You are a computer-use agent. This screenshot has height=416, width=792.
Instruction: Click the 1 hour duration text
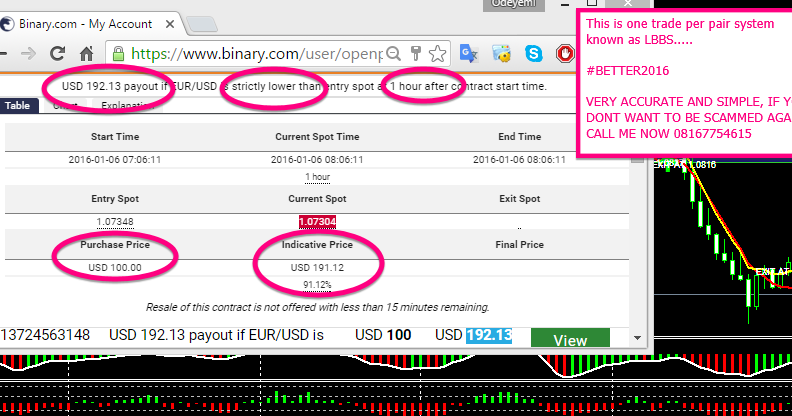click(x=317, y=177)
